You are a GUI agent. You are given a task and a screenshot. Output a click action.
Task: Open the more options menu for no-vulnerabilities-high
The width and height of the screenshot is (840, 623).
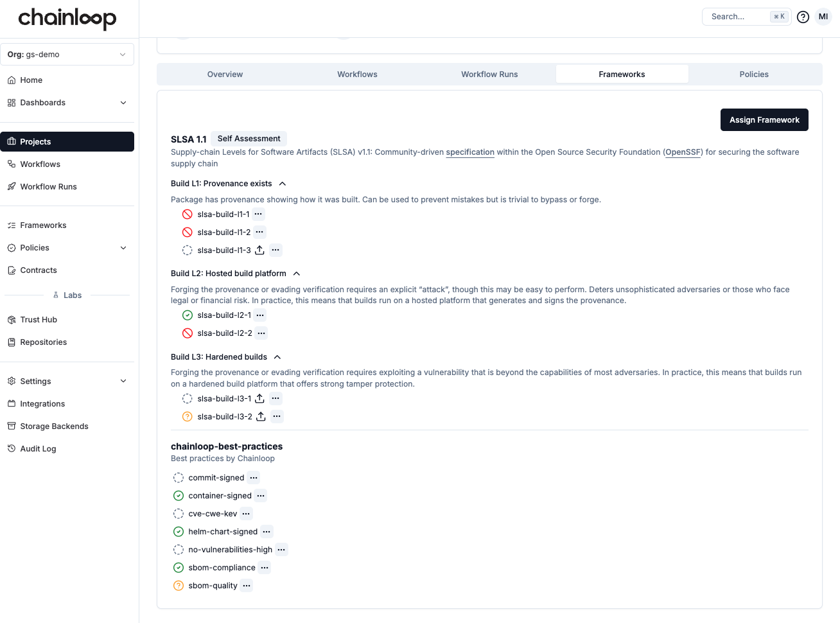pyautogui.click(x=281, y=549)
